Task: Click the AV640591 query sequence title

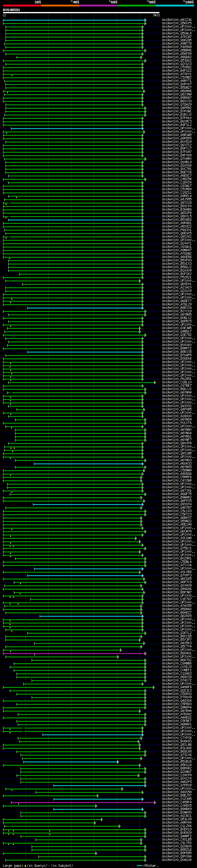Action: (11, 10)
